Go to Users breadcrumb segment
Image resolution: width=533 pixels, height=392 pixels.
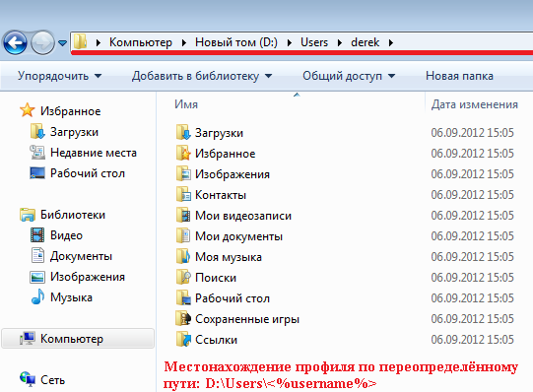tap(314, 42)
